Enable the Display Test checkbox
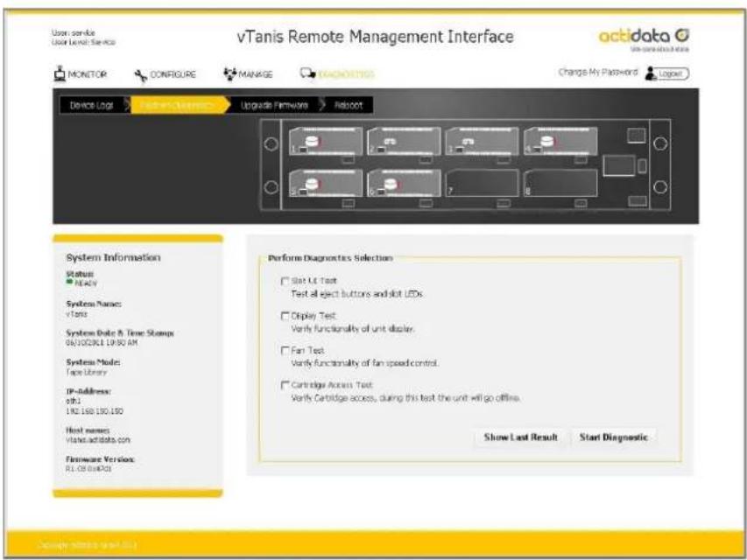The image size is (747, 560). (x=285, y=316)
